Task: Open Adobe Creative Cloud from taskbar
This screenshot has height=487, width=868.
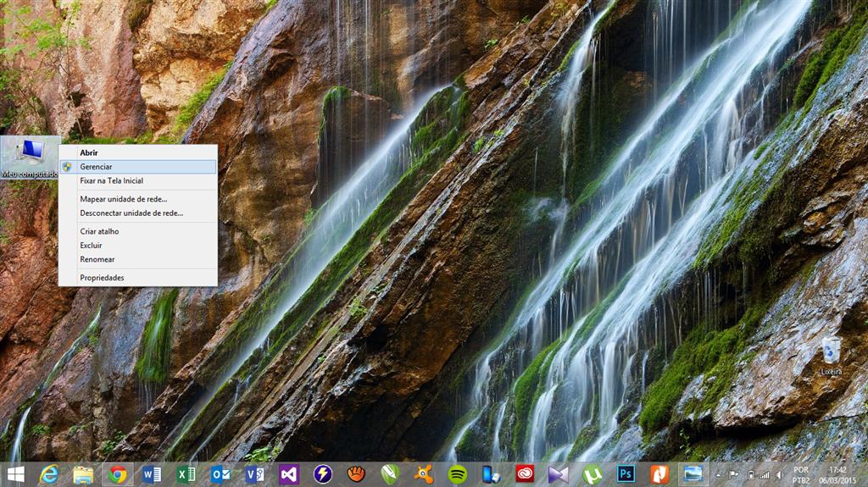Action: (525, 474)
